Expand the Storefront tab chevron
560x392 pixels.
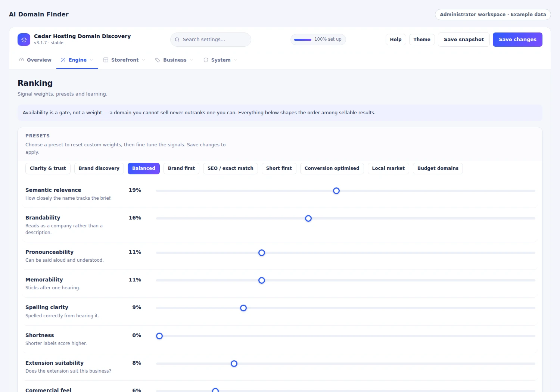click(144, 60)
